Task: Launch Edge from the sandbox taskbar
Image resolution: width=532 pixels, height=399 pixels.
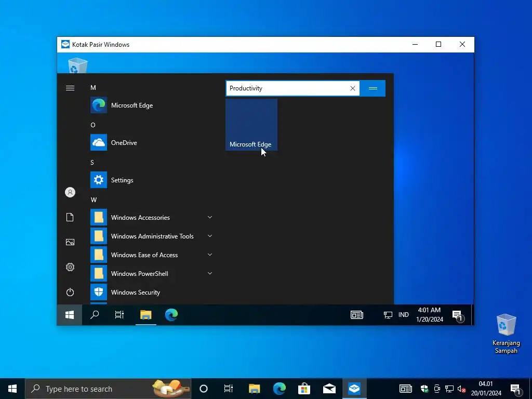Action: (171, 315)
